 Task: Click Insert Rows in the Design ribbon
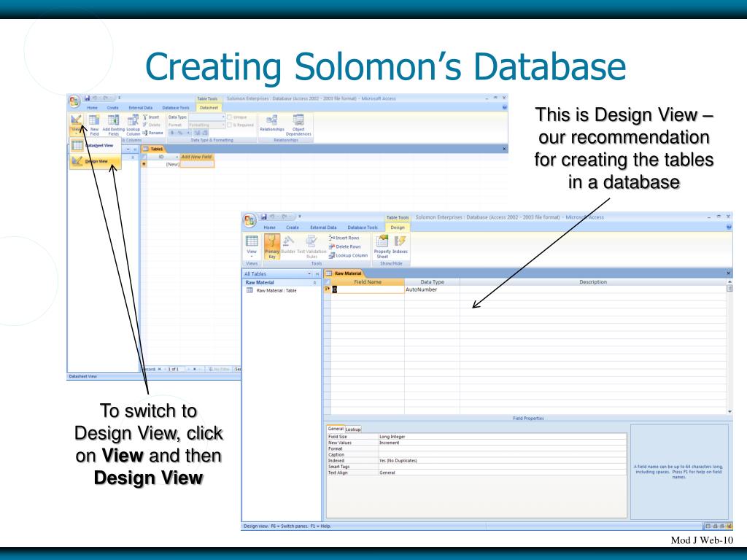click(344, 238)
